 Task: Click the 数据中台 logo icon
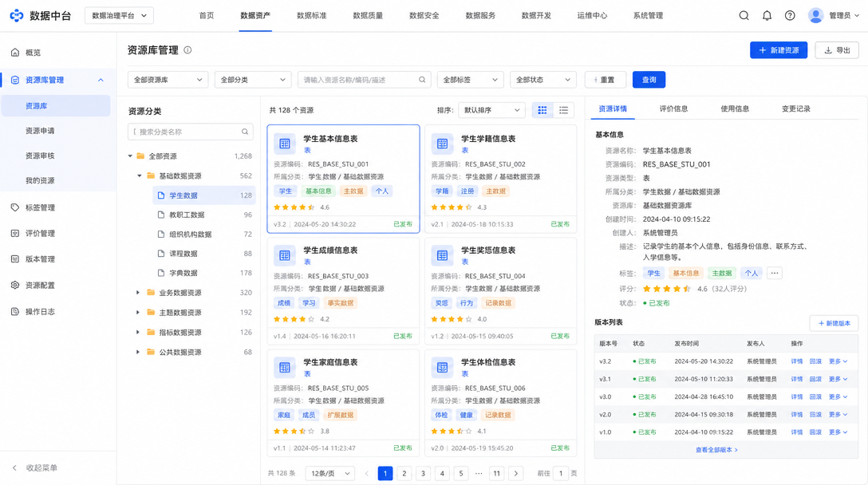click(x=17, y=15)
